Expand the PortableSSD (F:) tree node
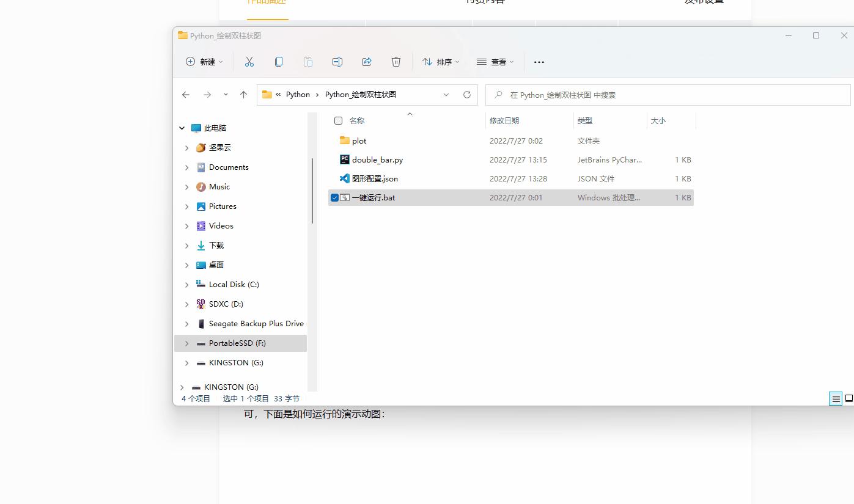Screen dimensions: 854x504 click(x=187, y=343)
